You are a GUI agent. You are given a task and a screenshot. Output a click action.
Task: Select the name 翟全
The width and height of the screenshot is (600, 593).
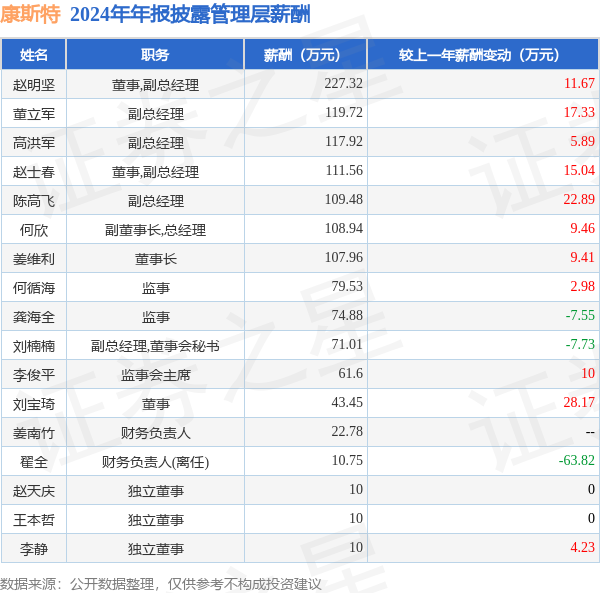[34, 462]
